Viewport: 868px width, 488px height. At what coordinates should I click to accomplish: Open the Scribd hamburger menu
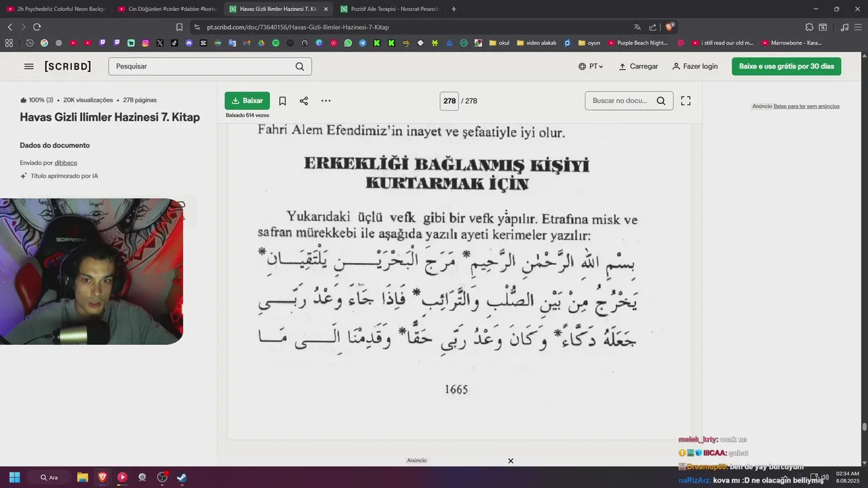pos(28,66)
